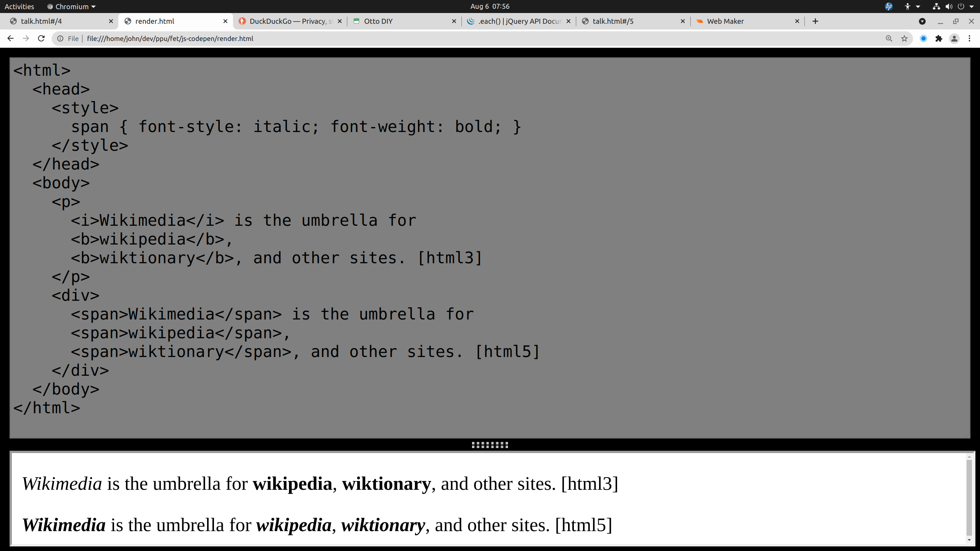Close the jQuery API Documentation tab

coord(568,21)
